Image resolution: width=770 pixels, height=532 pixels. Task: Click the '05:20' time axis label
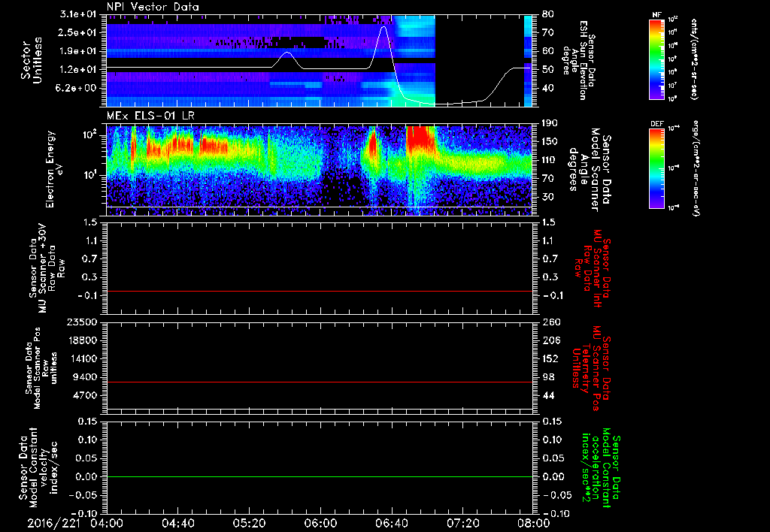(x=249, y=523)
